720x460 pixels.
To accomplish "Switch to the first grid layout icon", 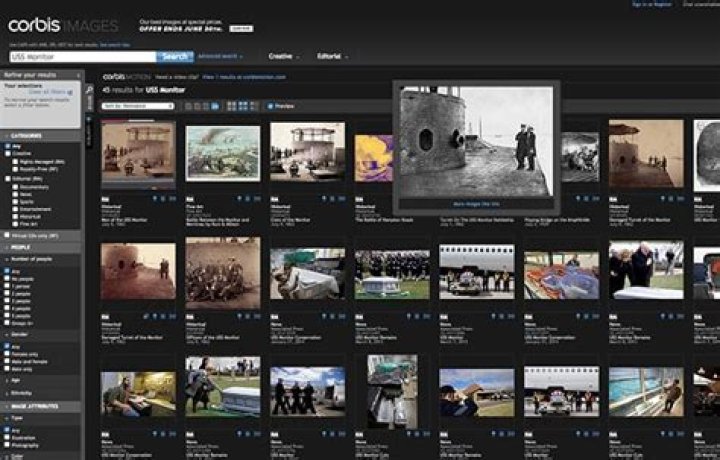I will [x=232, y=107].
